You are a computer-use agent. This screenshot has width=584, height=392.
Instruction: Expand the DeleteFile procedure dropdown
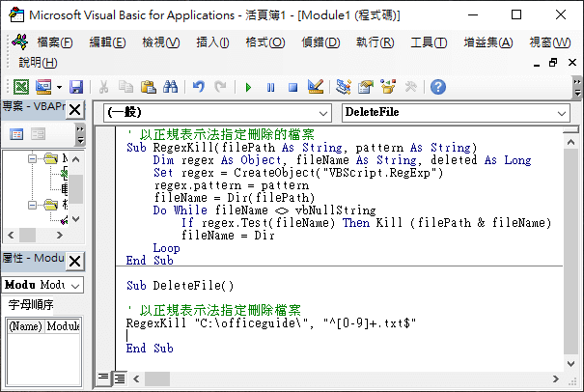coord(562,113)
